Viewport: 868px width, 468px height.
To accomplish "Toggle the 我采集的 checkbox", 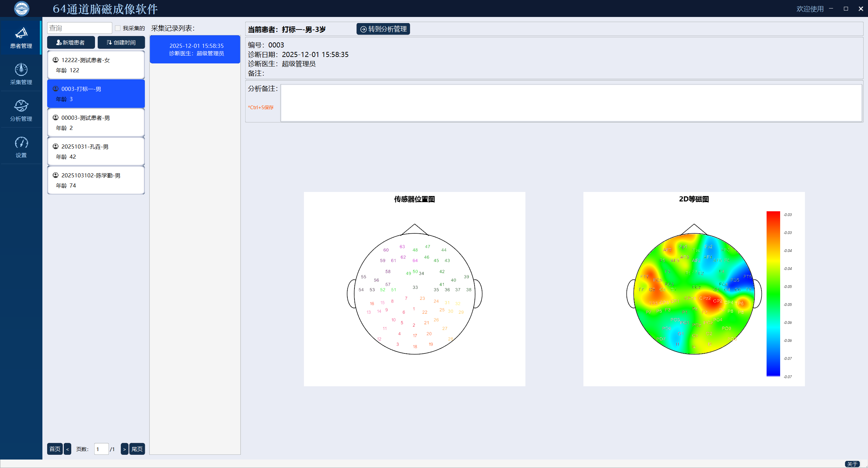I will [118, 28].
